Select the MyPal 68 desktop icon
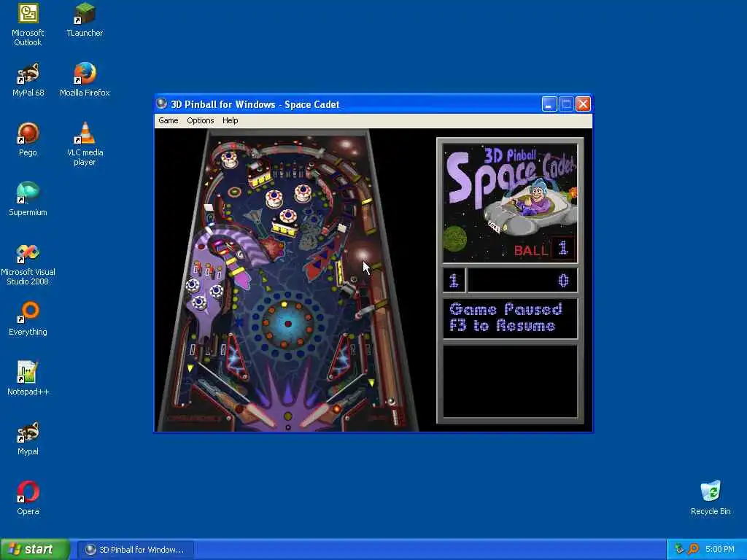Image resolution: width=747 pixels, height=560 pixels. click(28, 80)
